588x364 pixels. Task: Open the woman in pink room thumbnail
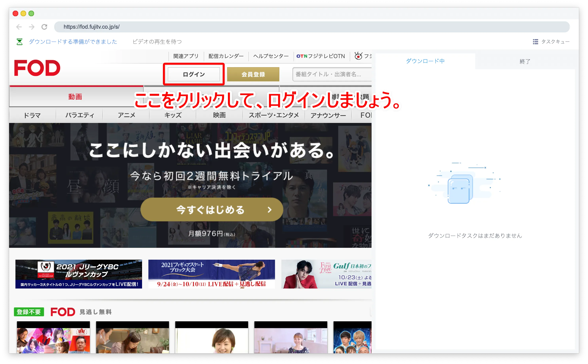(x=291, y=337)
